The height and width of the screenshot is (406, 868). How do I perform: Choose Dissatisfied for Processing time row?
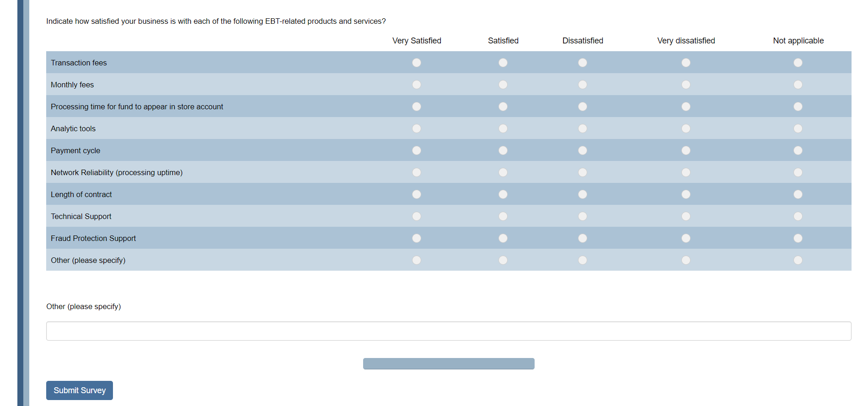[583, 107]
